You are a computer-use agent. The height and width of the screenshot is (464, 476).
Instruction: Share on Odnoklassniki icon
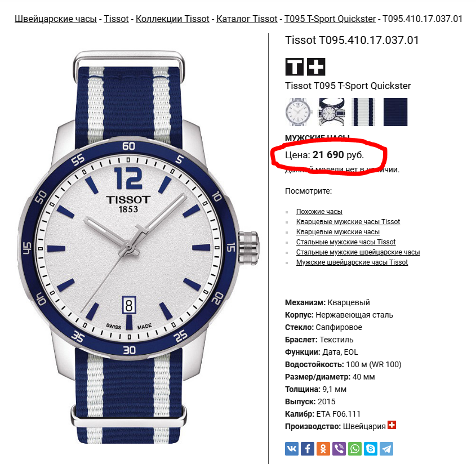tap(323, 449)
